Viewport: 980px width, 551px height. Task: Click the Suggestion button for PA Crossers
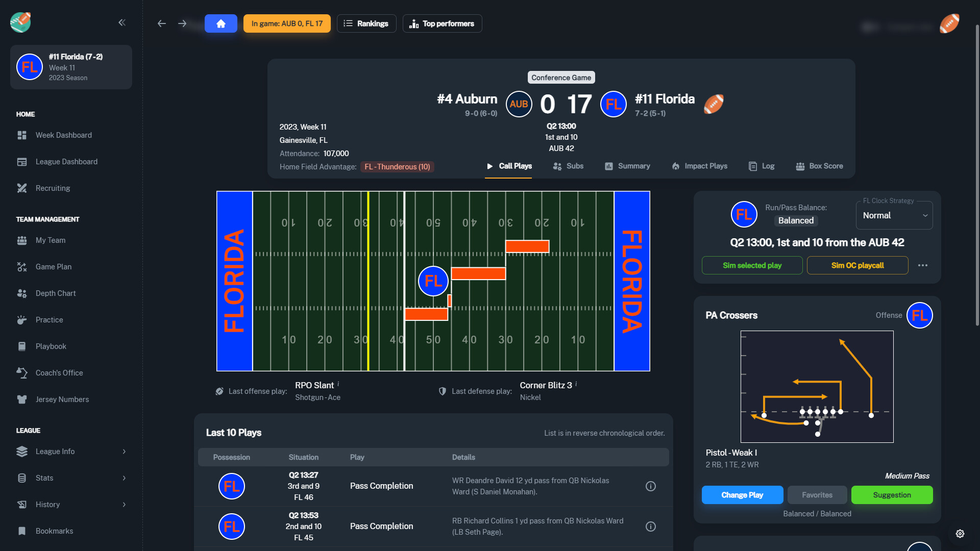pos(892,495)
